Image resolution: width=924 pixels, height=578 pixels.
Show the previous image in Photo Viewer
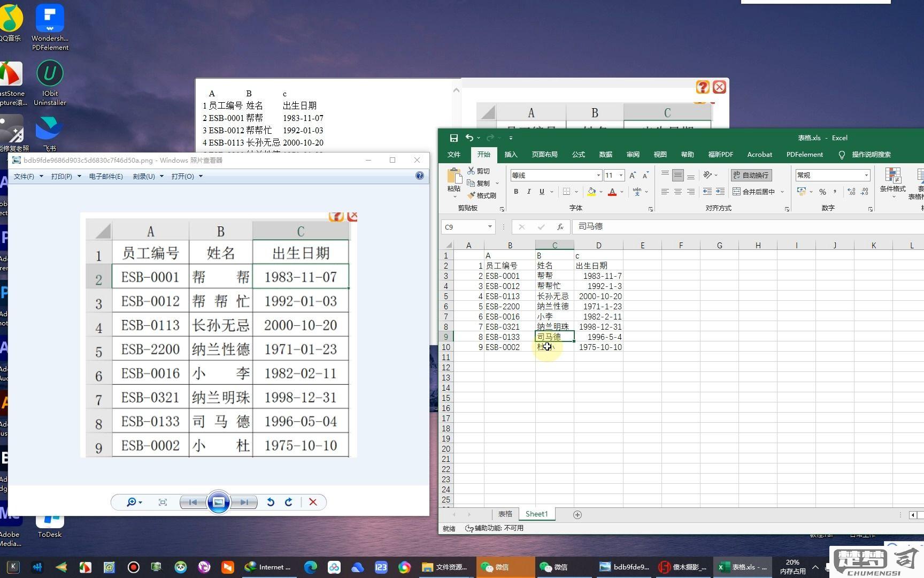(x=192, y=502)
